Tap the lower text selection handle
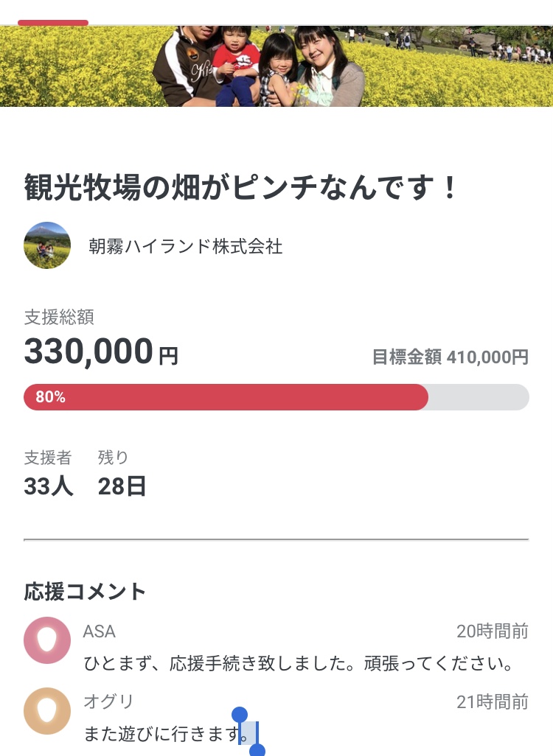This screenshot has height=756, width=553. coord(257,751)
